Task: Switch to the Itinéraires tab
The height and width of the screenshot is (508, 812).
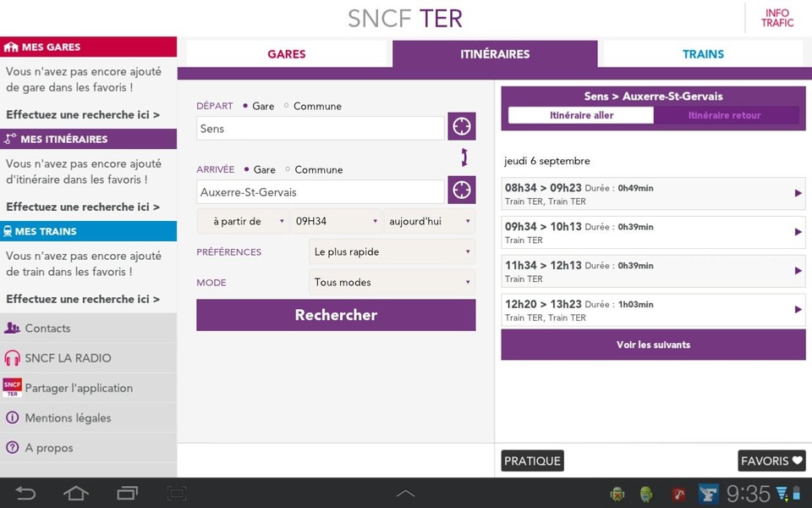Action: point(495,54)
